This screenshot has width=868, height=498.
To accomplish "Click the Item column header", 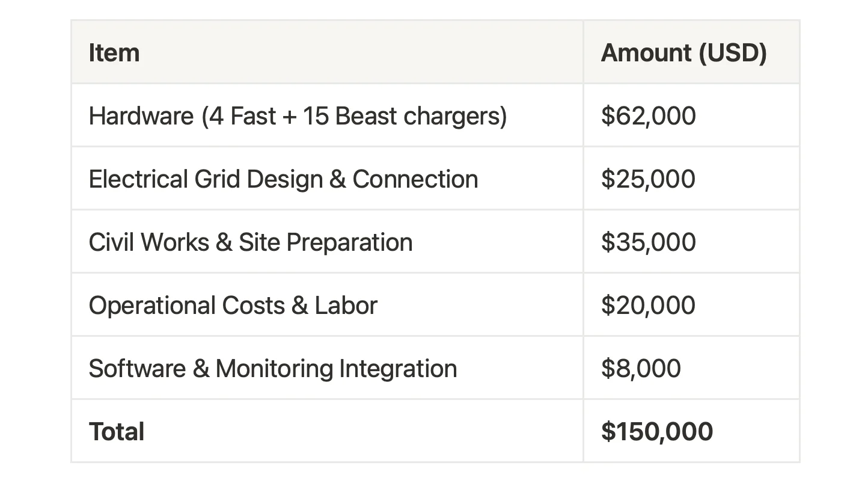I will (327, 52).
